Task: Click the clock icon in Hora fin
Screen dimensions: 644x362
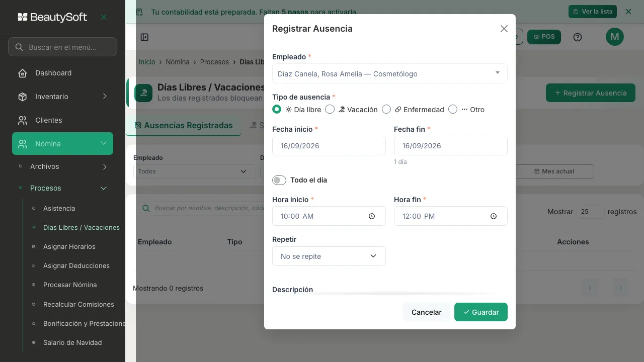Action: click(x=494, y=216)
